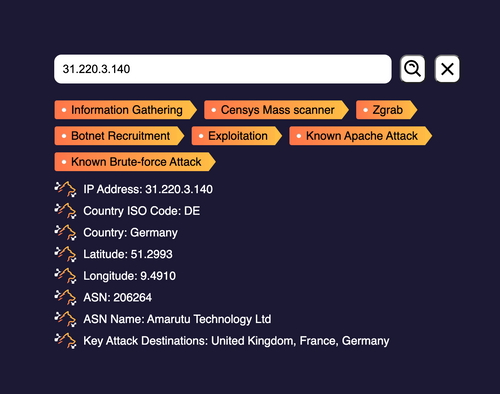Image resolution: width=500 pixels, height=394 pixels.
Task: Select the text Country ISO Code: DE
Action: pos(142,211)
